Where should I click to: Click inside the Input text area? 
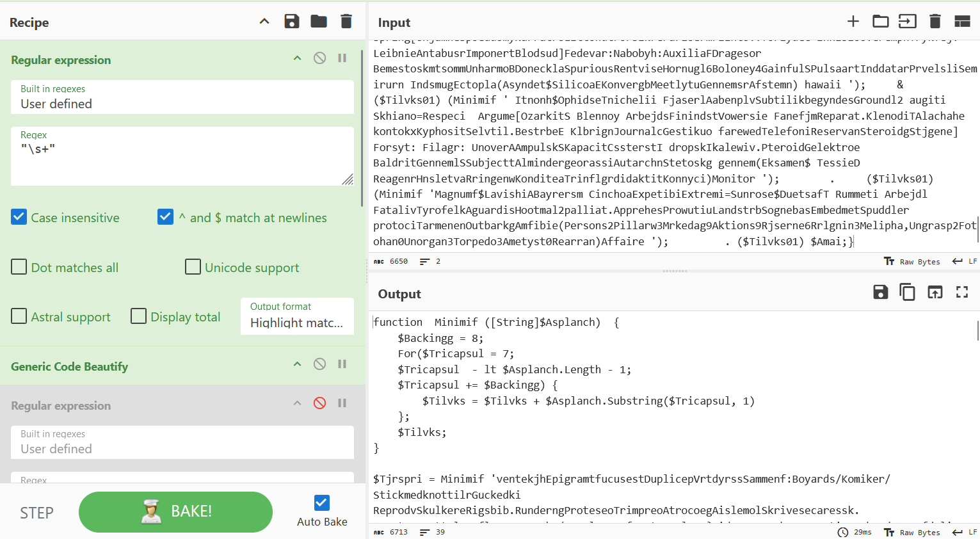pyautogui.click(x=674, y=147)
